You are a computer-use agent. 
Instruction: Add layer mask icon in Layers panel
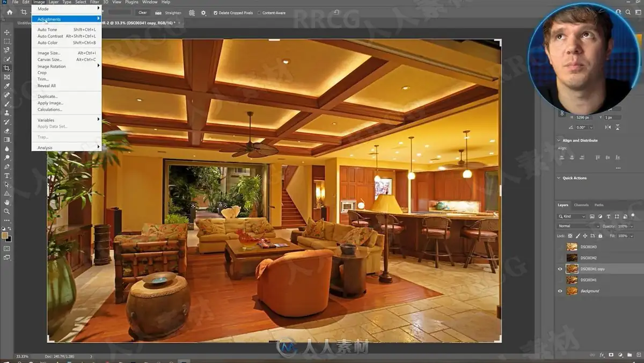click(611, 355)
